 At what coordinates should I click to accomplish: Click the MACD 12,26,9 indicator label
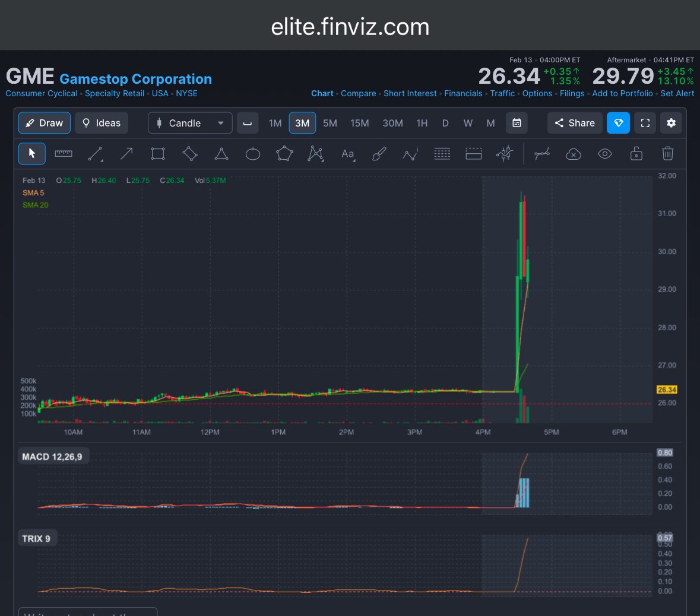coord(52,457)
